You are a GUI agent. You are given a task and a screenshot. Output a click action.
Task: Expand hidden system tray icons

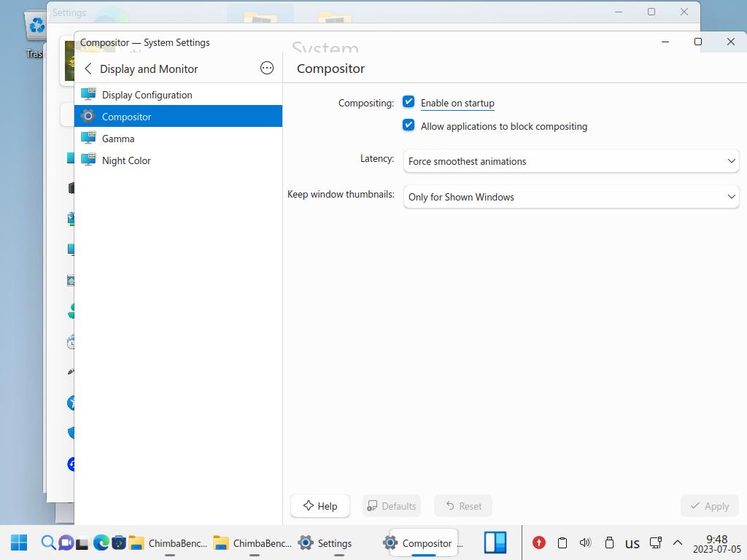pos(678,542)
